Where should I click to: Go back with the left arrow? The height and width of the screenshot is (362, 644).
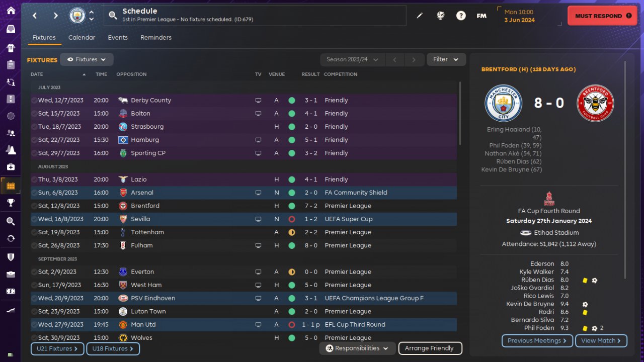pos(35,16)
